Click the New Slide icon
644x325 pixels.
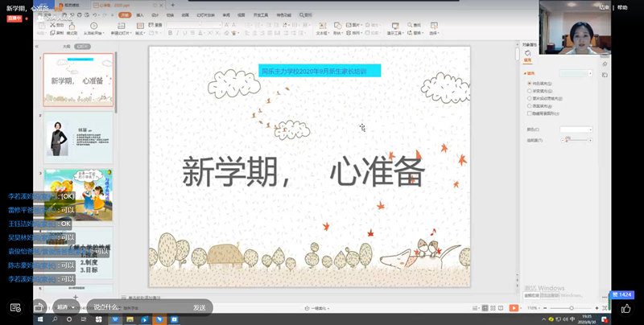pos(120,27)
